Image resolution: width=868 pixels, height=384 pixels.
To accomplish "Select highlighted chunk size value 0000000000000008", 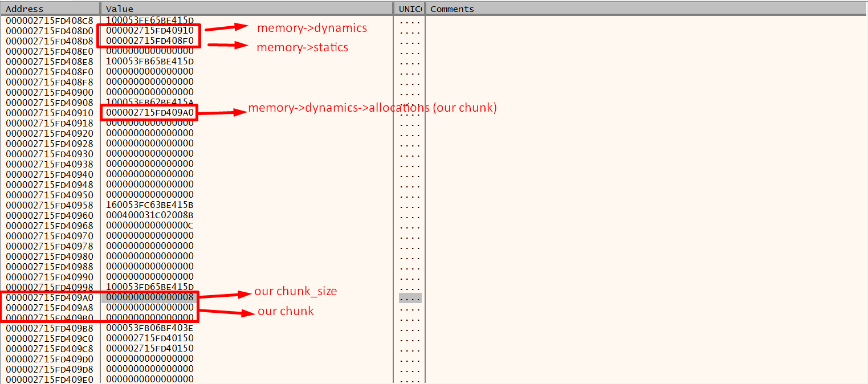I will 150,297.
